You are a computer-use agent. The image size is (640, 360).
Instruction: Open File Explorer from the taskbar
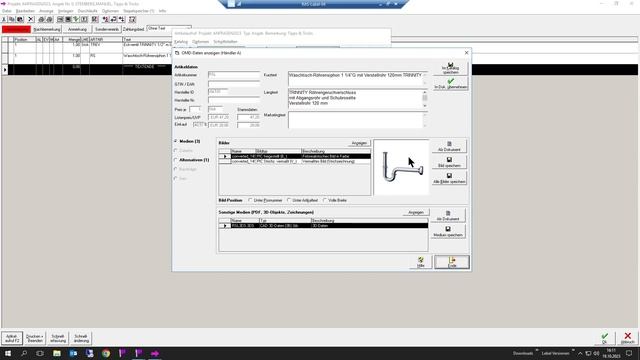(x=57, y=353)
